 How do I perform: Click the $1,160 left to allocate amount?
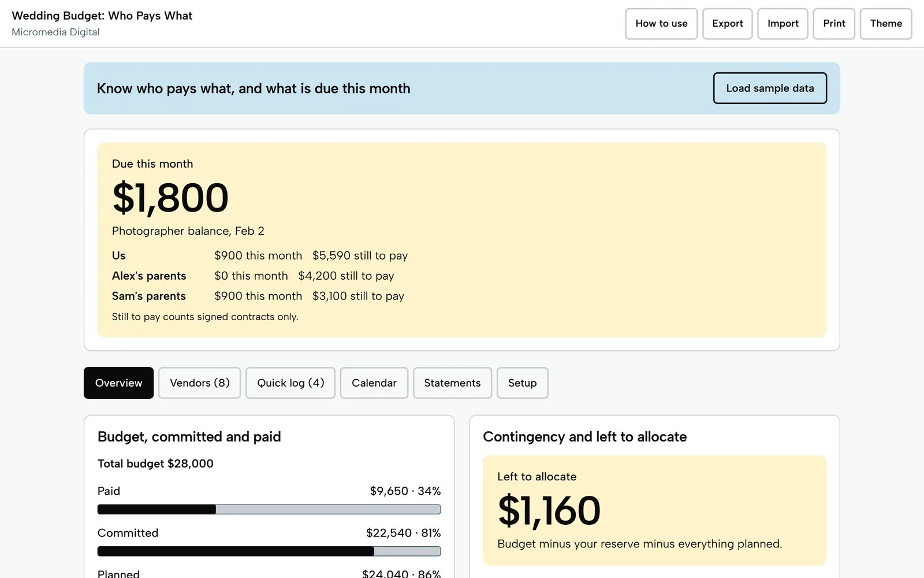[x=549, y=511]
